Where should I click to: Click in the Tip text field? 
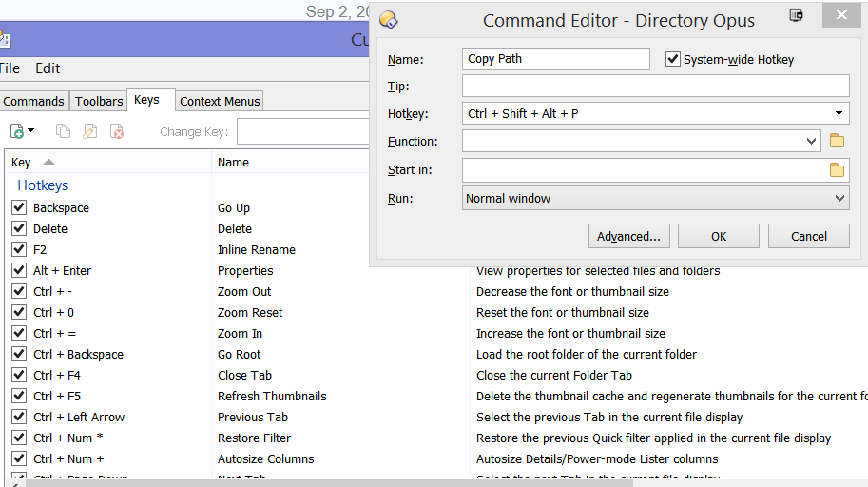655,86
